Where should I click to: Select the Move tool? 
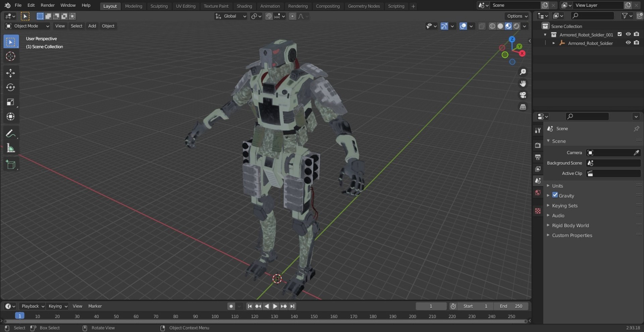coord(11,73)
